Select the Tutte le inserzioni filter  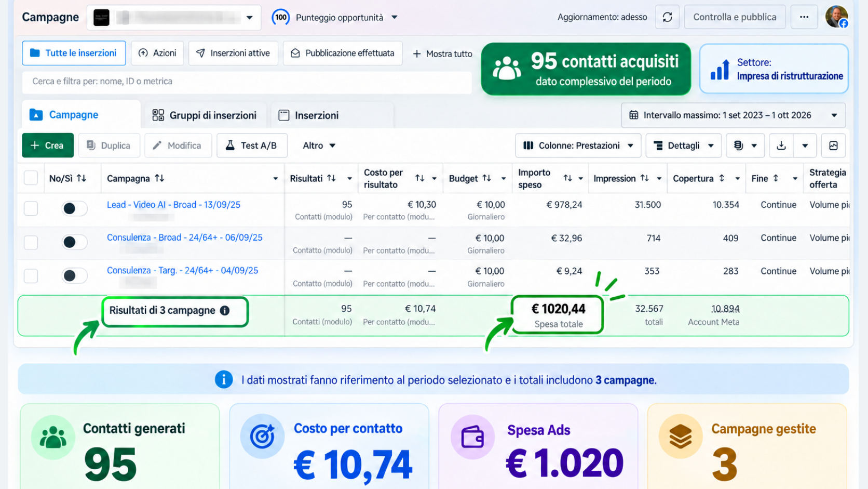click(74, 53)
